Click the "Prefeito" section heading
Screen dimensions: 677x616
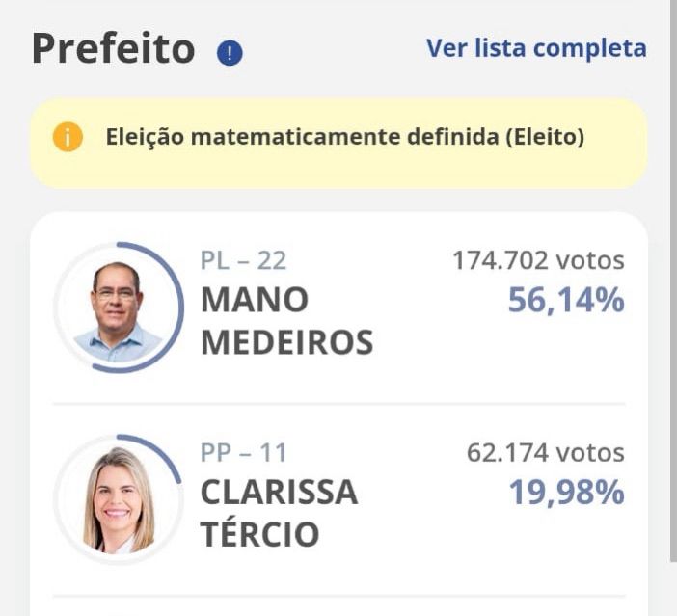[114, 49]
